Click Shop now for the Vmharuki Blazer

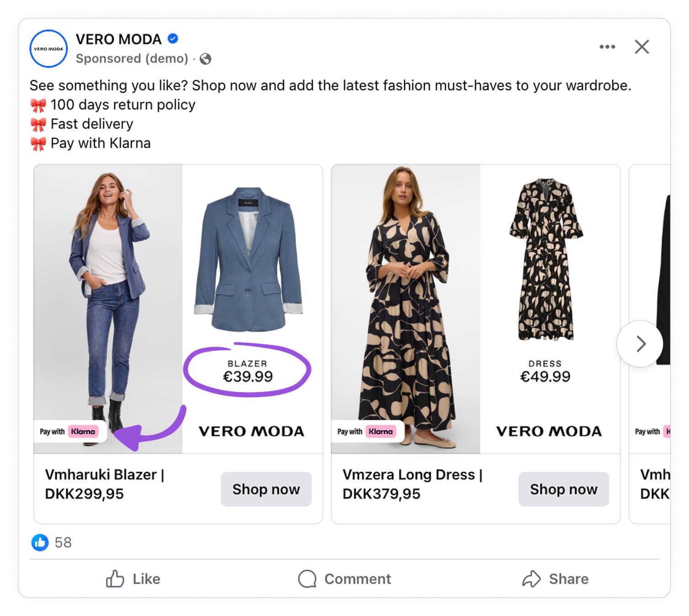[x=266, y=489]
